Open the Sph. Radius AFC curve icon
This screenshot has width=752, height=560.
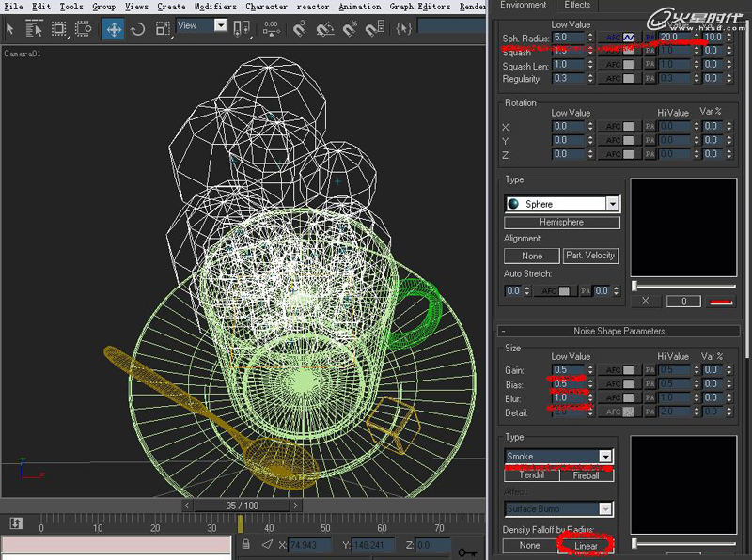coord(628,37)
